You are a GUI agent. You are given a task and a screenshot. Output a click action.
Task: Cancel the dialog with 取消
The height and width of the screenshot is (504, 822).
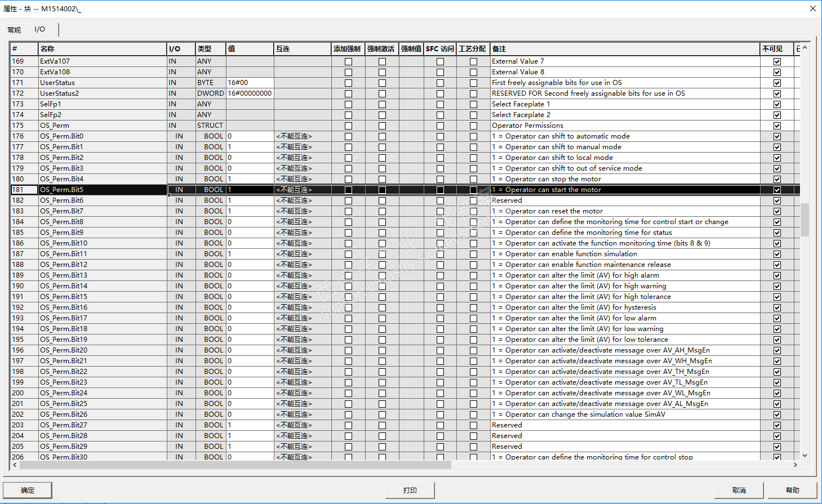(739, 490)
